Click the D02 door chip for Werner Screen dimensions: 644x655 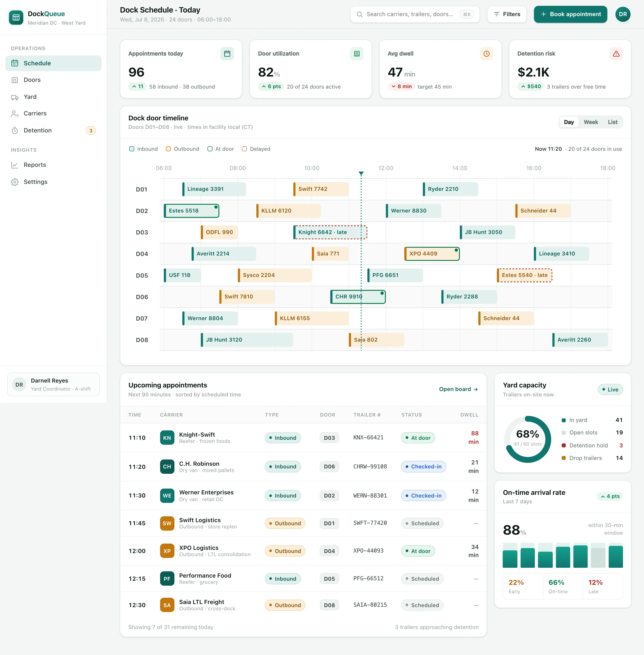329,496
